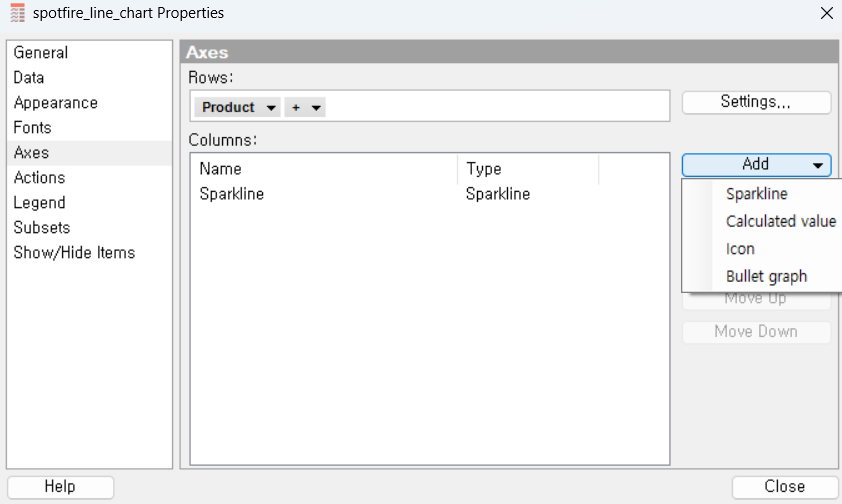Click the Settings... button

756,102
